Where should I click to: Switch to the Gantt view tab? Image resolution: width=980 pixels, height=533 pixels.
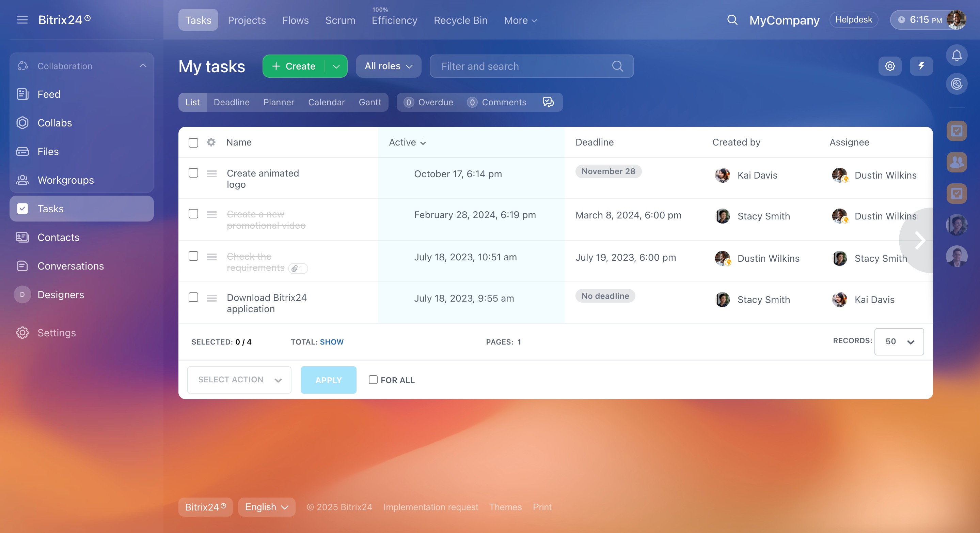pos(370,102)
